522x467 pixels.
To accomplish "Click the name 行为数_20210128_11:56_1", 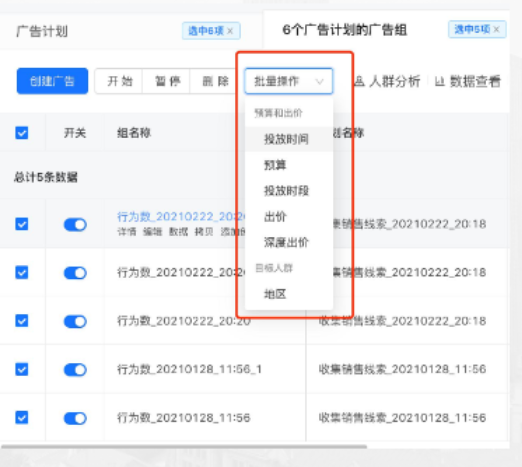I will (189, 369).
